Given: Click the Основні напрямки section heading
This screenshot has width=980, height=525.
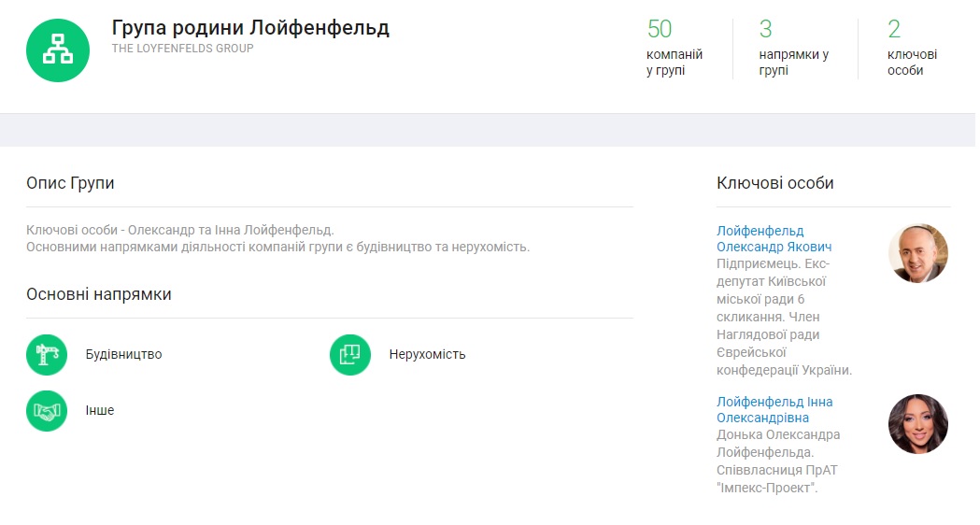Looking at the screenshot, I should (x=98, y=294).
